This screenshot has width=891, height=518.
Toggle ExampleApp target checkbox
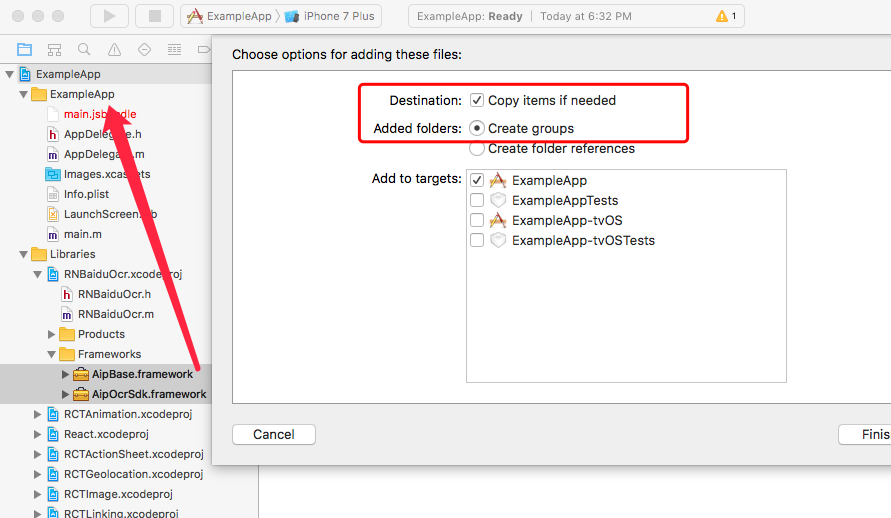click(x=477, y=181)
